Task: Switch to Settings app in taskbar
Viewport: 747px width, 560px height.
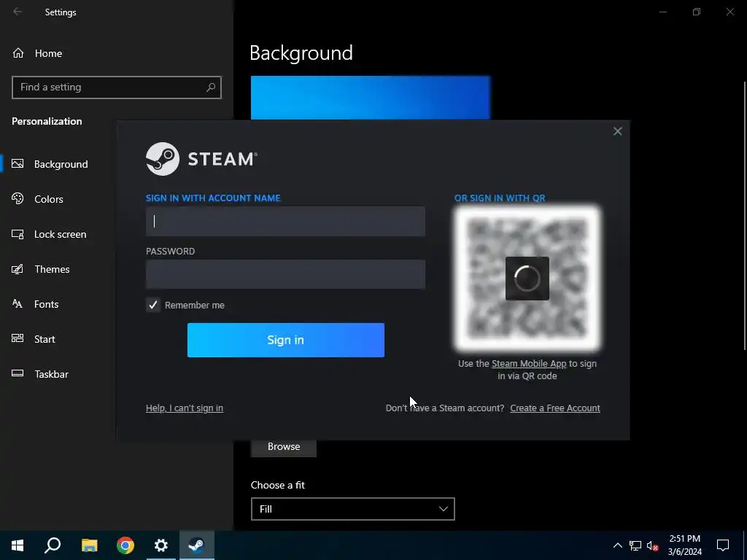Action: pos(161,545)
